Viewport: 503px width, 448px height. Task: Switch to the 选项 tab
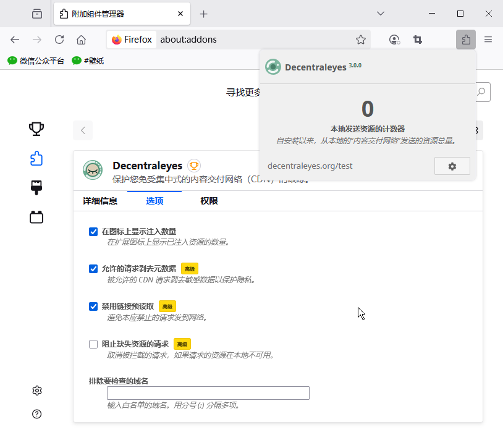[x=154, y=201]
